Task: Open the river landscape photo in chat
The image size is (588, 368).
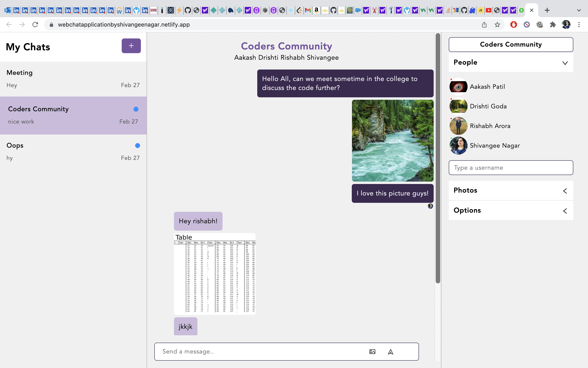Action: (x=393, y=141)
